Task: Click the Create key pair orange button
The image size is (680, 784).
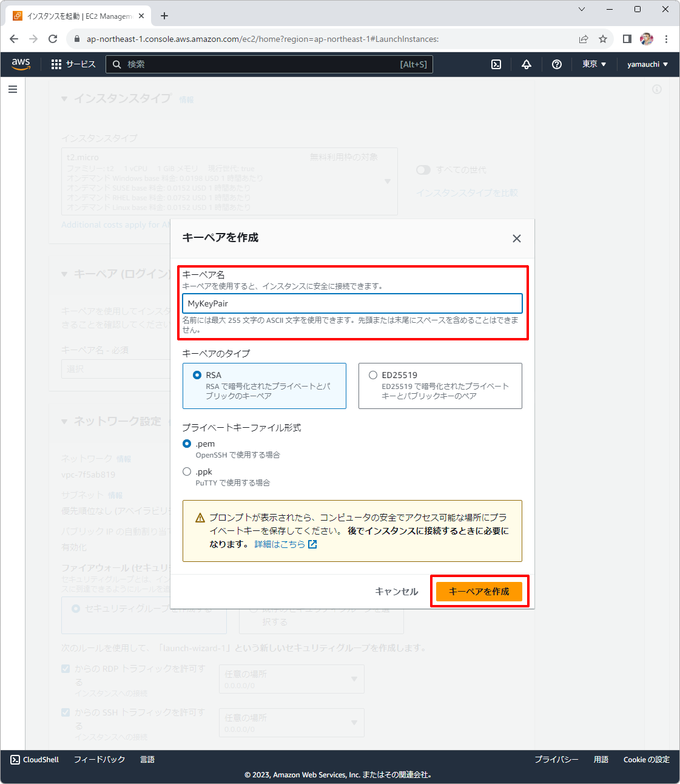Action: pyautogui.click(x=479, y=592)
